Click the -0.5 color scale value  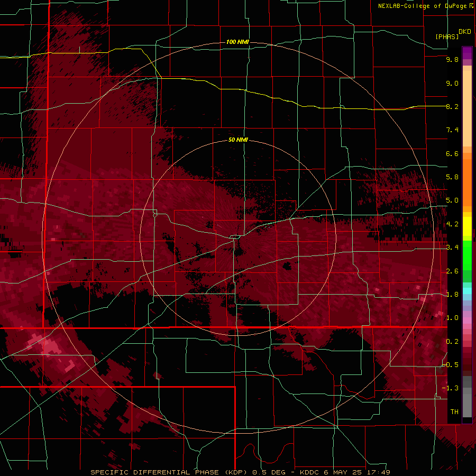[451, 365]
